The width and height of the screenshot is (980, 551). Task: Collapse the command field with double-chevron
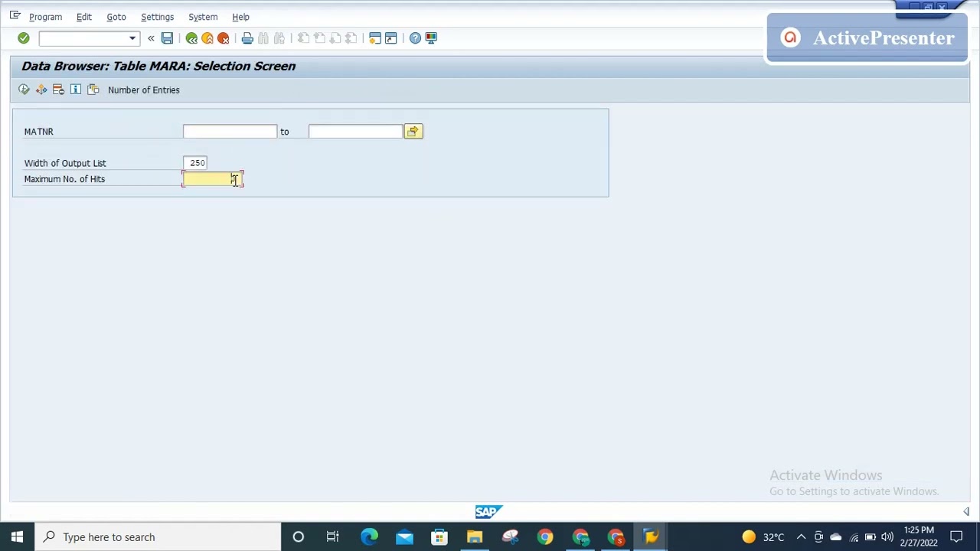coord(151,38)
